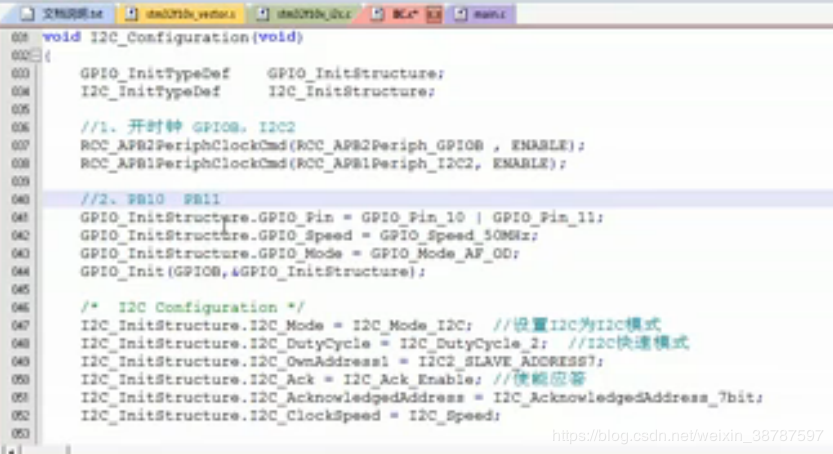The width and height of the screenshot is (833, 454).
Task: Click the file icon on the main.c tab
Action: click(x=460, y=14)
